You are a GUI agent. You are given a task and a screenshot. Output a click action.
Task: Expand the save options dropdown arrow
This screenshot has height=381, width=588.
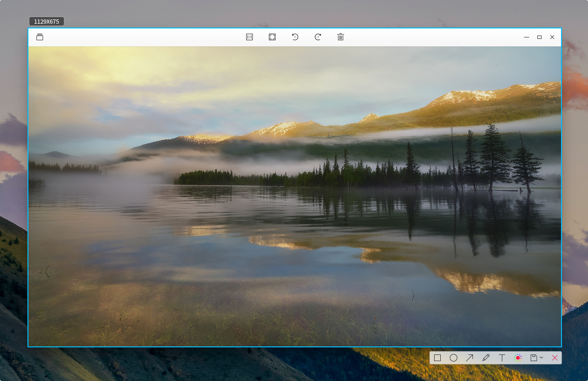pyautogui.click(x=541, y=358)
